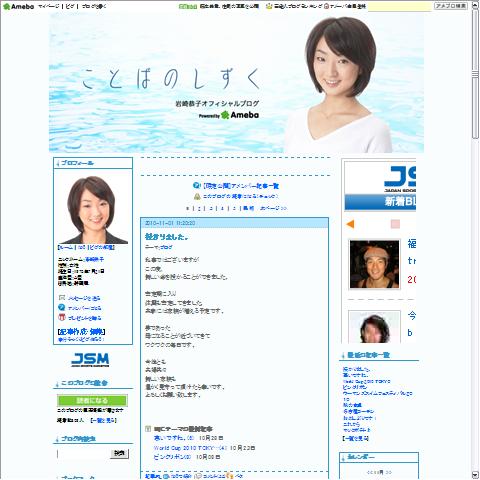
Task: Click the scroll down arrow of the page scrollbar
Action: click(475, 475)
